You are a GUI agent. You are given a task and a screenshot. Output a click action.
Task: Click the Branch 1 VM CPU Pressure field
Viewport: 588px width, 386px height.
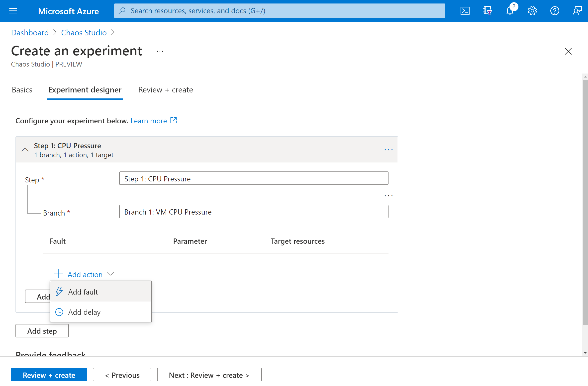click(253, 212)
